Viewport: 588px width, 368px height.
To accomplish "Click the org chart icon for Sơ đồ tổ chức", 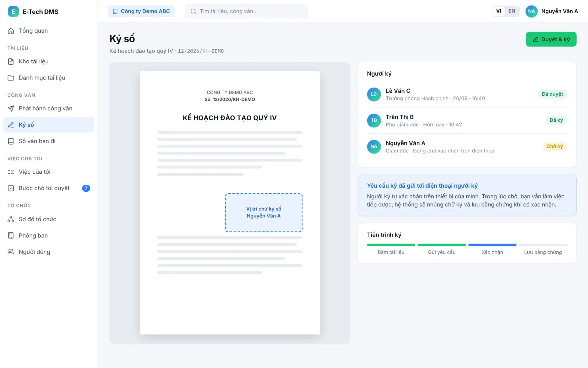I will pyautogui.click(x=11, y=219).
